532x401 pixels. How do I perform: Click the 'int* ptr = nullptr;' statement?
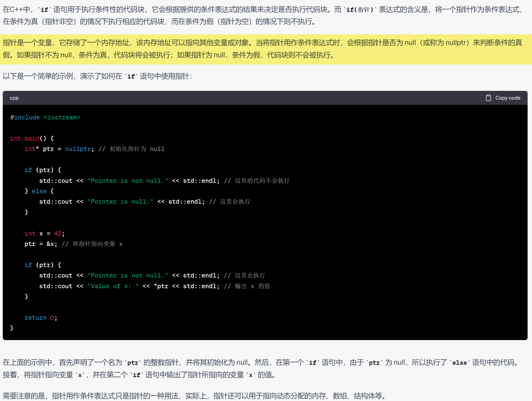[x=59, y=149]
